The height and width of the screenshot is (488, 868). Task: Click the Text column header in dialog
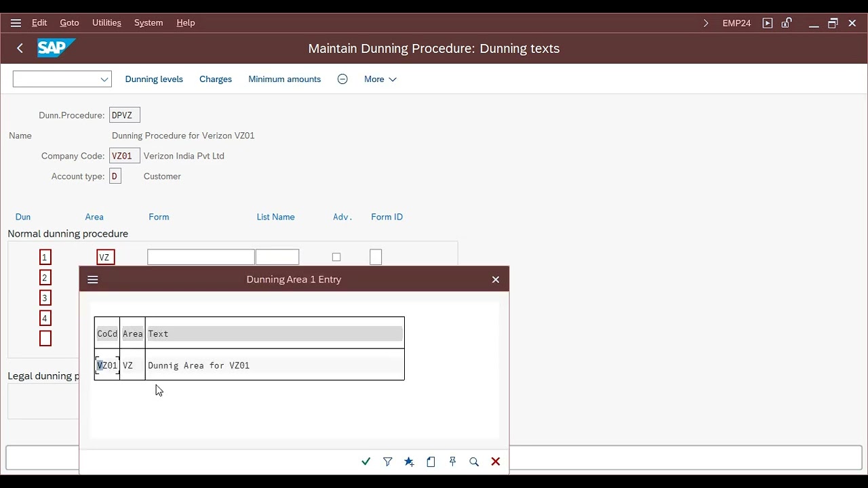point(275,333)
